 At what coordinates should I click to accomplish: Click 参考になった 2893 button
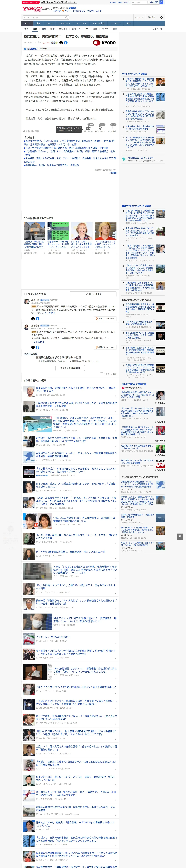pos(105,318)
